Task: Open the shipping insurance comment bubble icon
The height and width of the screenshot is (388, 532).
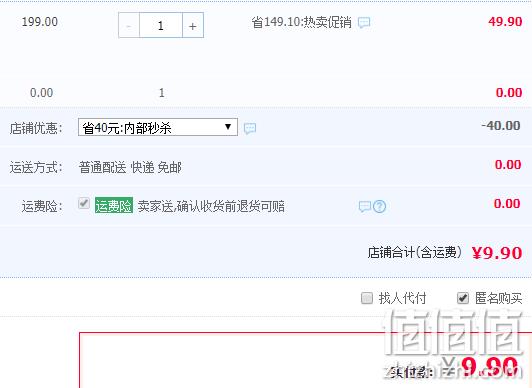Action: (364, 206)
